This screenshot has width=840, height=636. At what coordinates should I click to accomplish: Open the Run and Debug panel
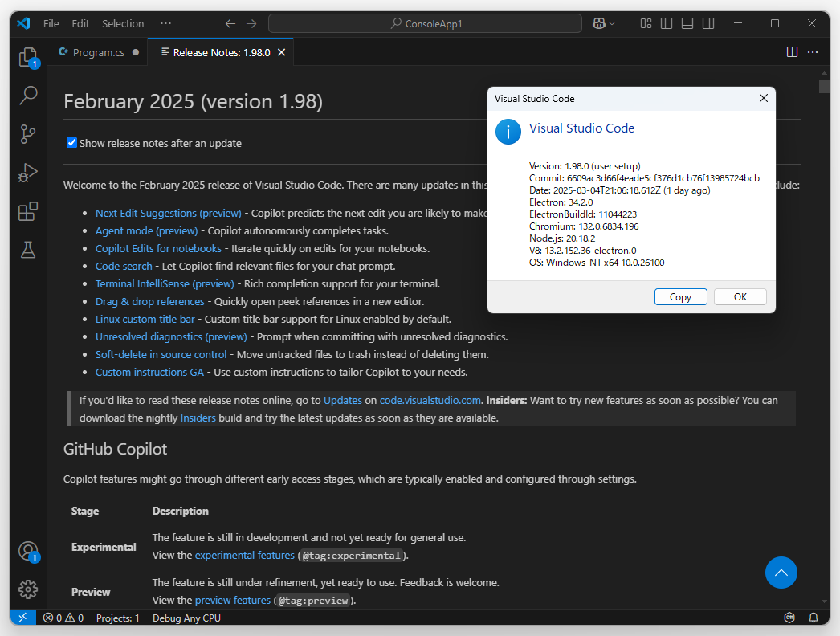pyautogui.click(x=28, y=173)
